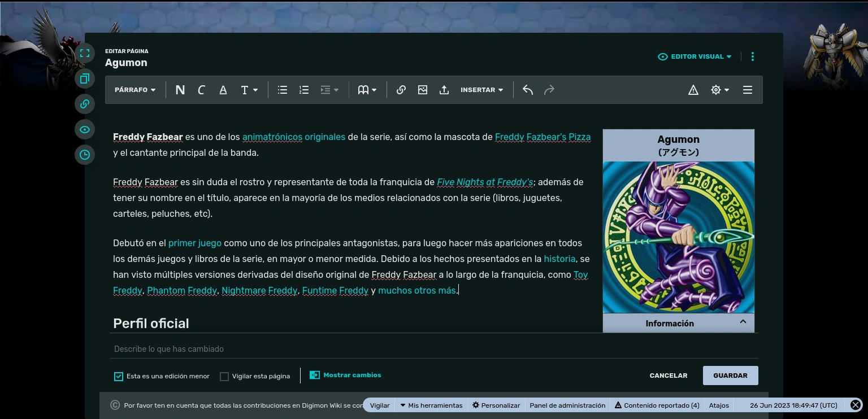The height and width of the screenshot is (419, 868).
Task: Click the Cancelar button
Action: point(669,376)
